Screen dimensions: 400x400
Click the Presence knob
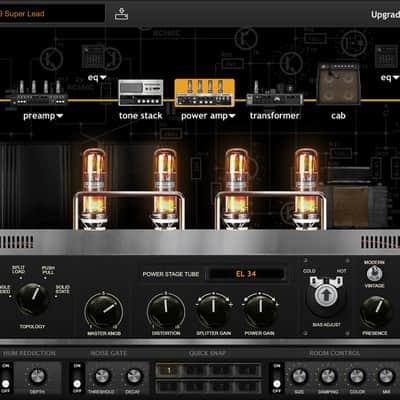(375, 311)
